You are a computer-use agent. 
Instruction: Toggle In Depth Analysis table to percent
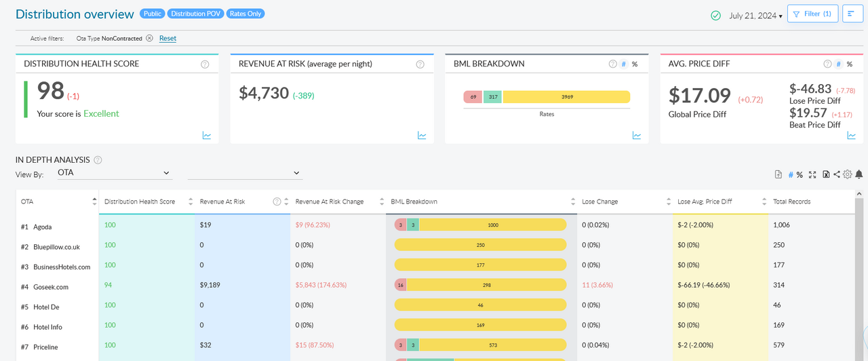(800, 174)
